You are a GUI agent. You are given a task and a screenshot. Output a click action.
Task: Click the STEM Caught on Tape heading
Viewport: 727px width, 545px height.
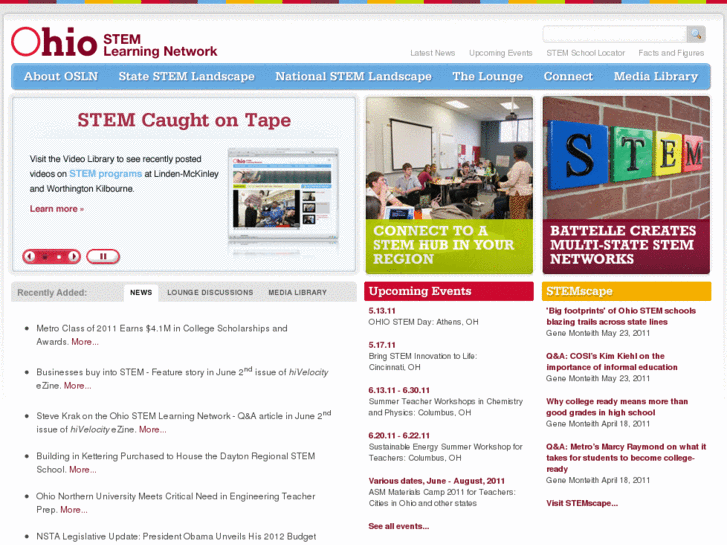click(x=184, y=120)
